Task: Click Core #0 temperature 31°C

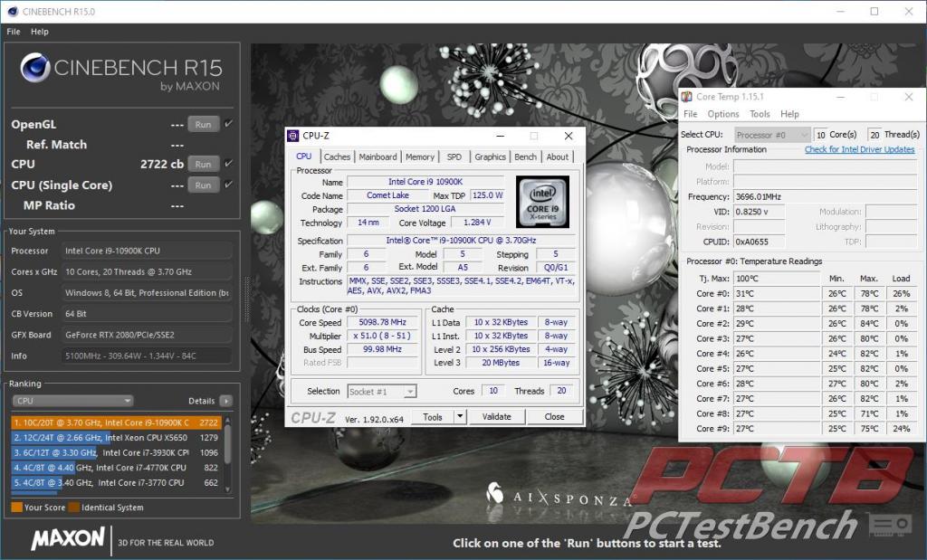Action: [777, 294]
